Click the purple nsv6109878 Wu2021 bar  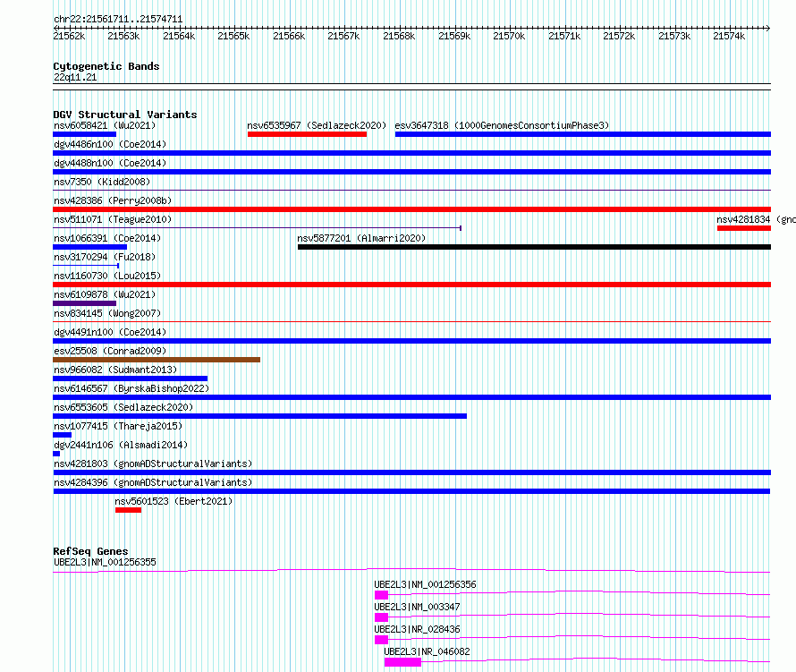click(84, 303)
